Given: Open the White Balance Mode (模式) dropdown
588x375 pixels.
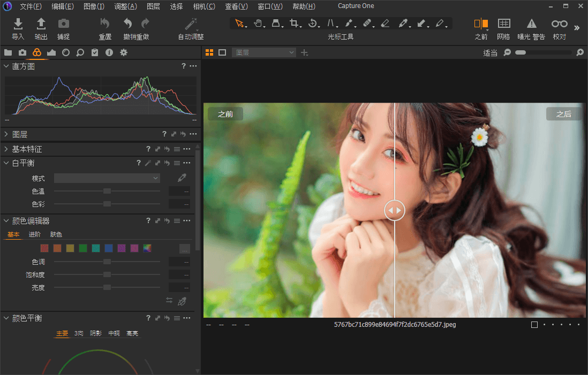Looking at the screenshot, I should (107, 178).
